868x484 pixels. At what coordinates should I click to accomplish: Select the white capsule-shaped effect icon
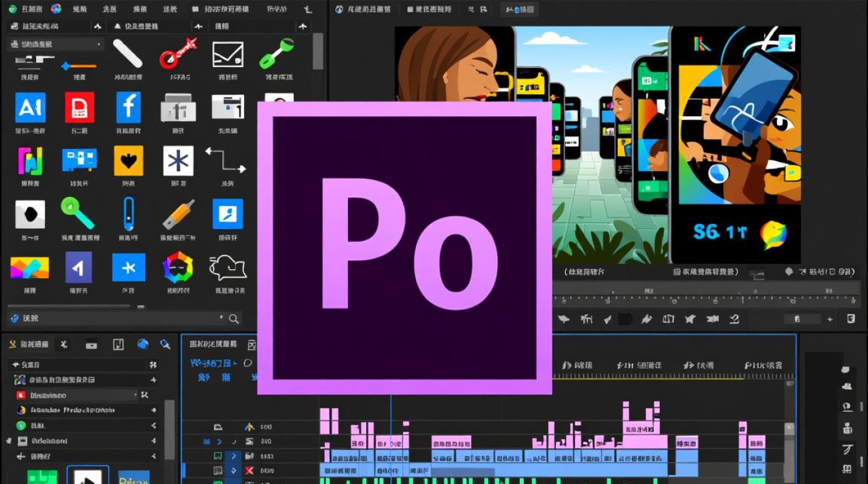127,54
